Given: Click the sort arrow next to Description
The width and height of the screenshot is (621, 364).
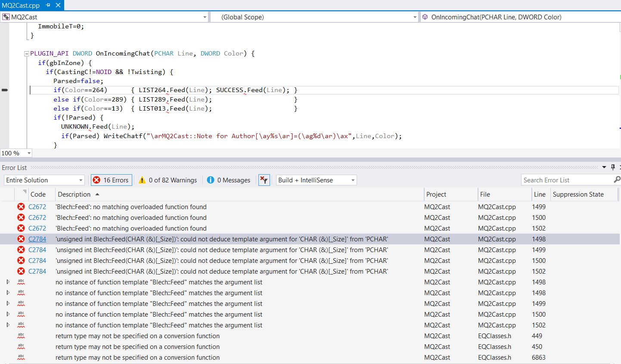Looking at the screenshot, I should click(x=97, y=194).
